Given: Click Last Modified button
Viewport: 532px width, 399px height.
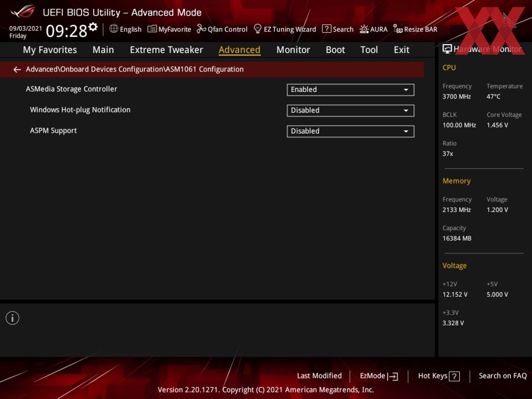Looking at the screenshot, I should 319,376.
